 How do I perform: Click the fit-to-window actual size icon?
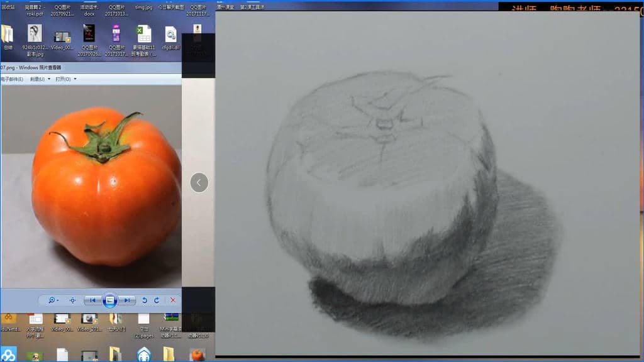coord(72,300)
